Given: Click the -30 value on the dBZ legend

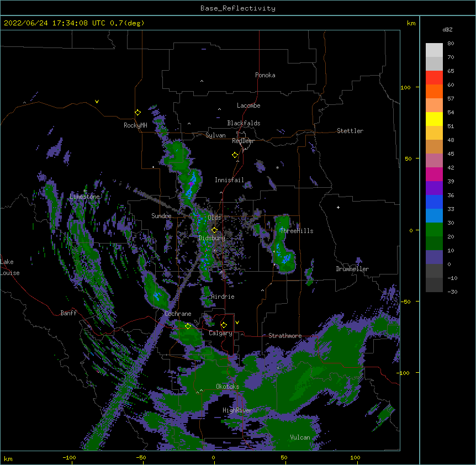Looking at the screenshot, I should (452, 292).
